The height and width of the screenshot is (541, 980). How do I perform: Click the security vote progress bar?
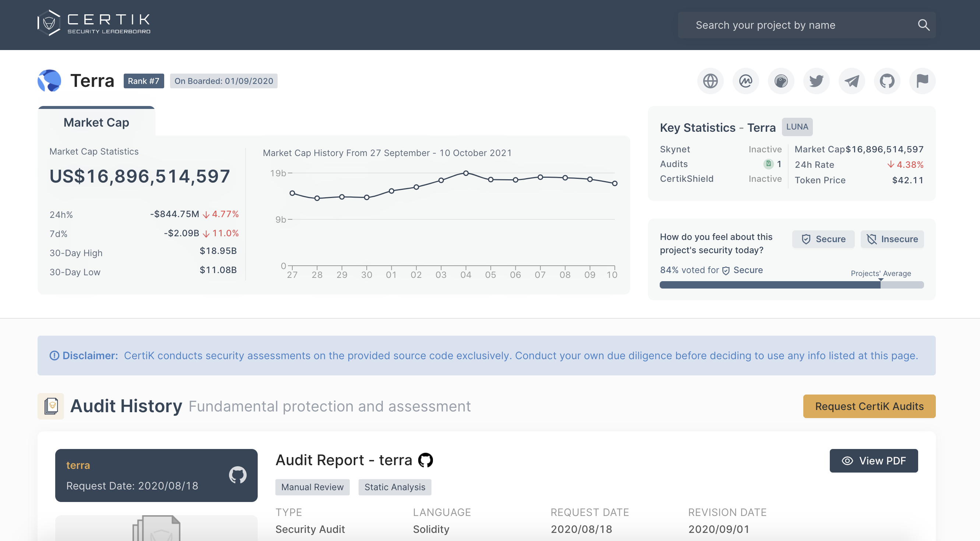click(x=791, y=285)
